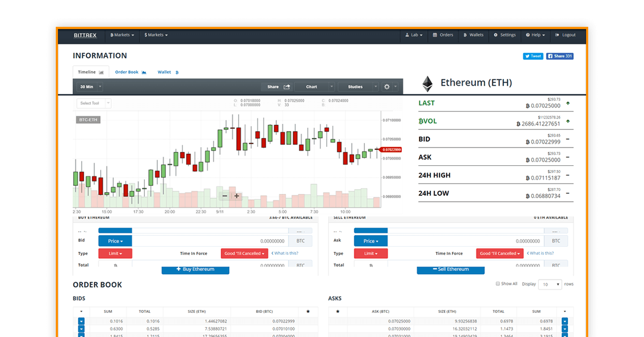Open the Ask Price dropdown button
Image resolution: width=644 pixels, height=337 pixels.
pyautogui.click(x=370, y=241)
